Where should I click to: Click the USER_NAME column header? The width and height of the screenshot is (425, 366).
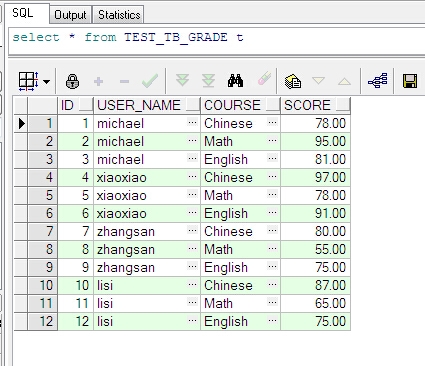[x=147, y=105]
